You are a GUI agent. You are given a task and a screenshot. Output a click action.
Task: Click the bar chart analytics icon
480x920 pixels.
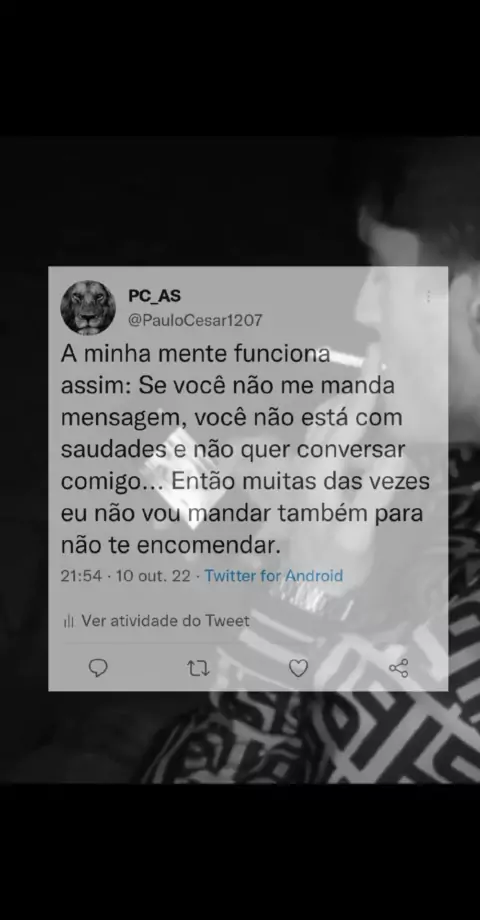point(69,621)
